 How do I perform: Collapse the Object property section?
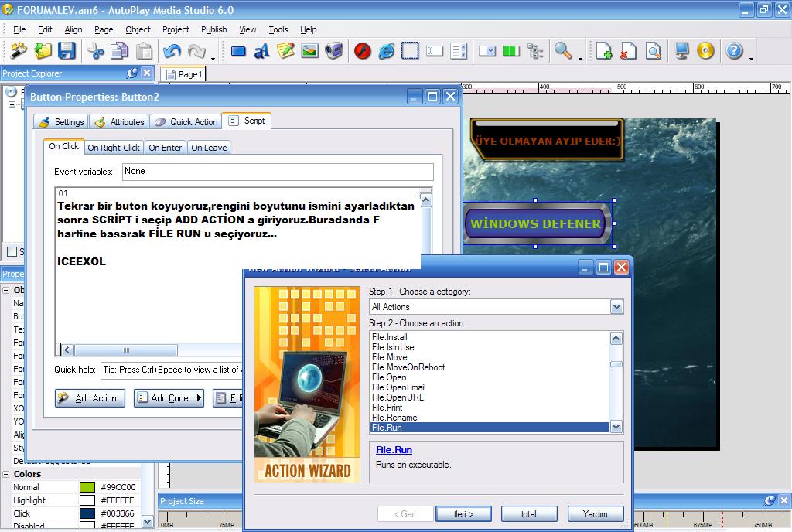click(6, 290)
